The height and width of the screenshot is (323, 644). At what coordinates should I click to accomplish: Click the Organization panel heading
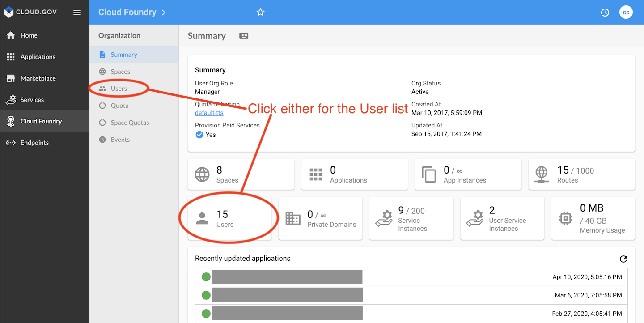(x=119, y=35)
